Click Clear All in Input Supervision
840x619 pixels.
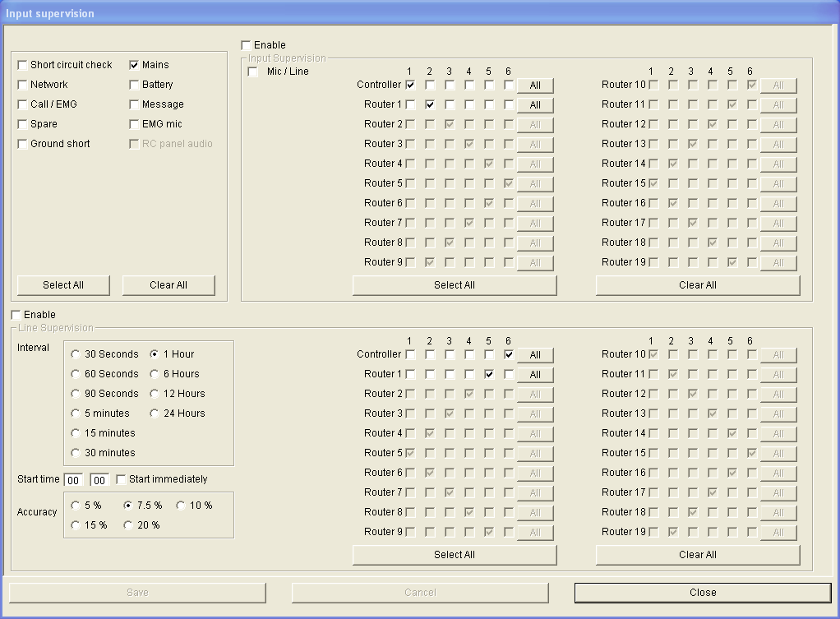click(698, 285)
